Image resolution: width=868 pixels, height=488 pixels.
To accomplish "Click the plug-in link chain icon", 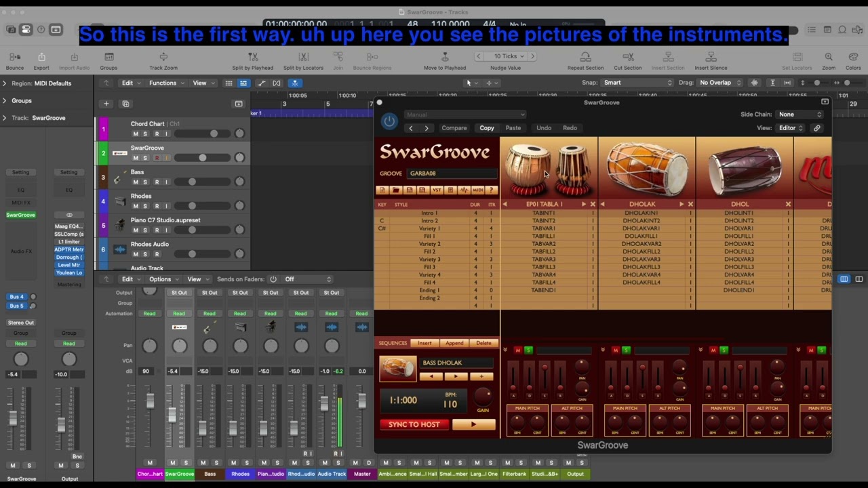I will tap(817, 128).
